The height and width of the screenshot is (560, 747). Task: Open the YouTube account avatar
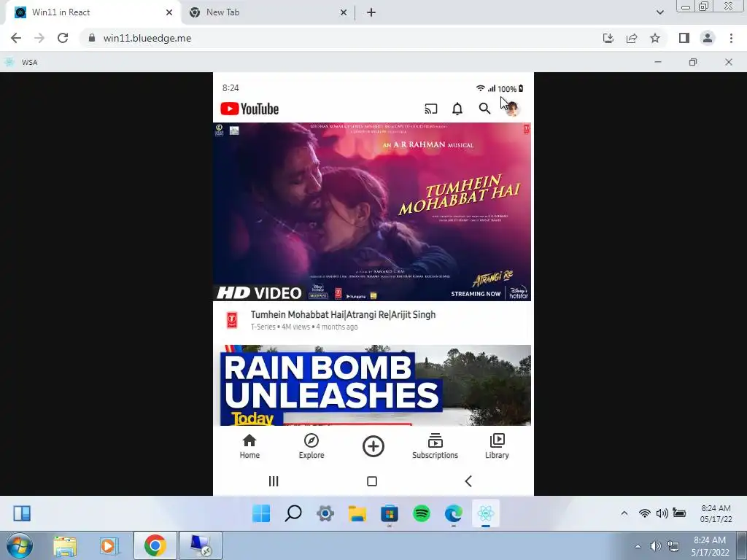click(513, 109)
